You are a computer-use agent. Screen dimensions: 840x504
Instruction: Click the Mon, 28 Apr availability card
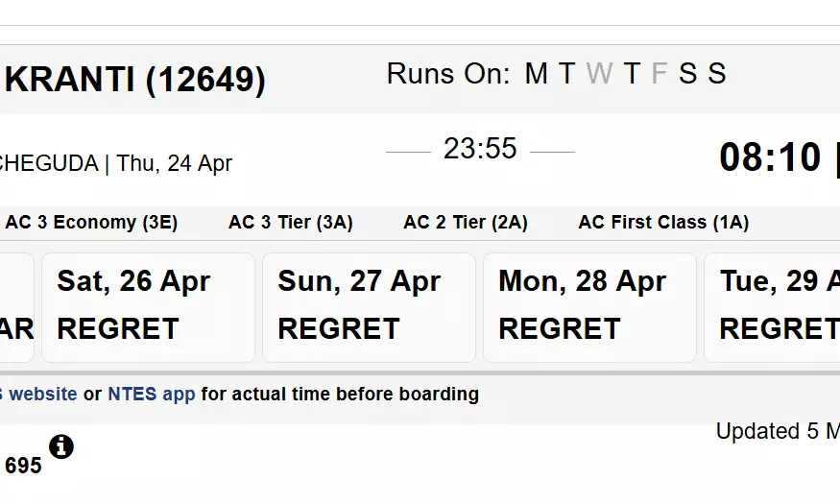point(589,307)
